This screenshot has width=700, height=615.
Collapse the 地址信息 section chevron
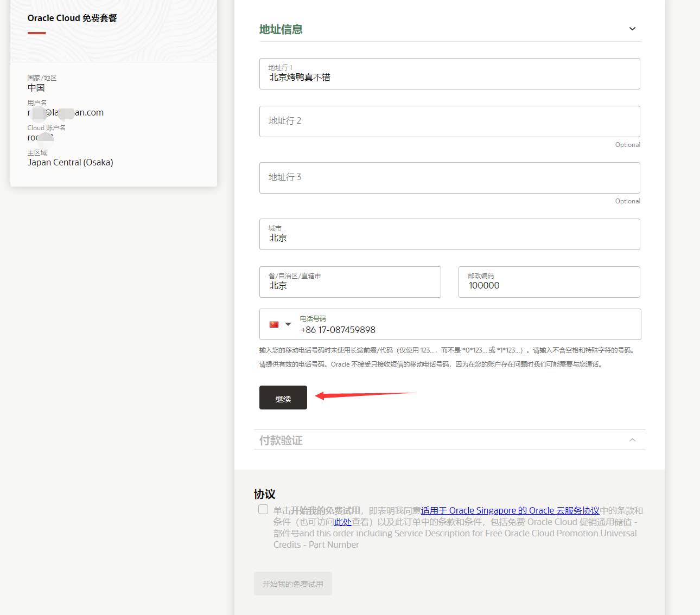coord(632,29)
